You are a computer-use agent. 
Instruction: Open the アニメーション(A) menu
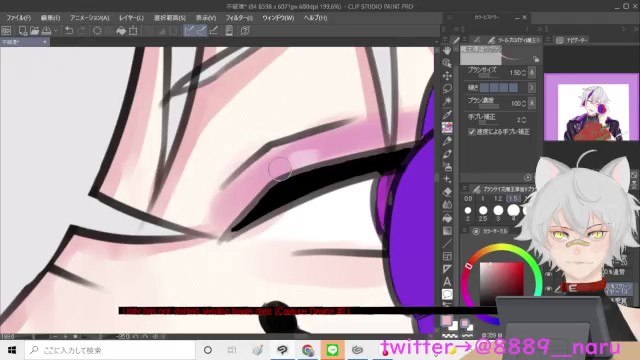pyautogui.click(x=89, y=18)
